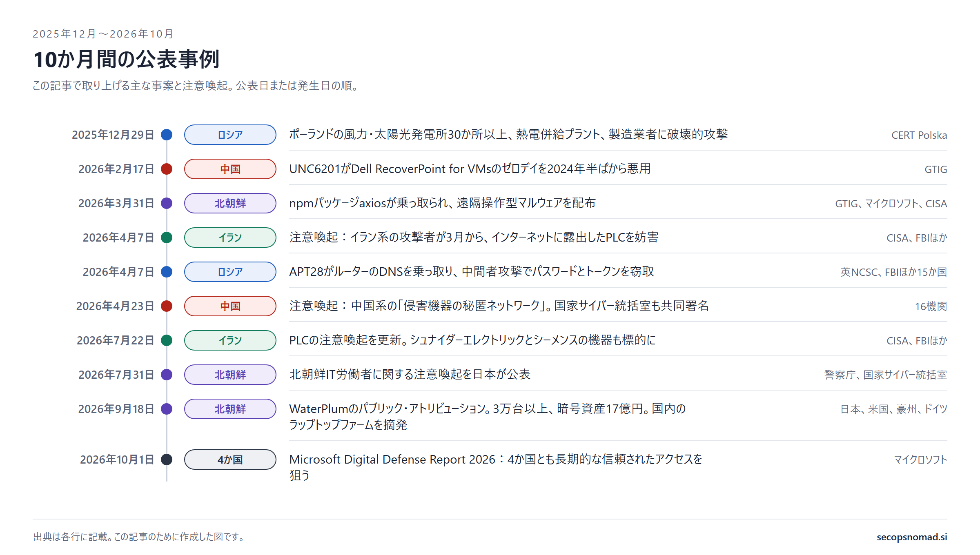Viewport: 980px width, 555px height.
Task: Click the 北朝鮮 tag on the 2026年7月31日 row
Action: [230, 375]
